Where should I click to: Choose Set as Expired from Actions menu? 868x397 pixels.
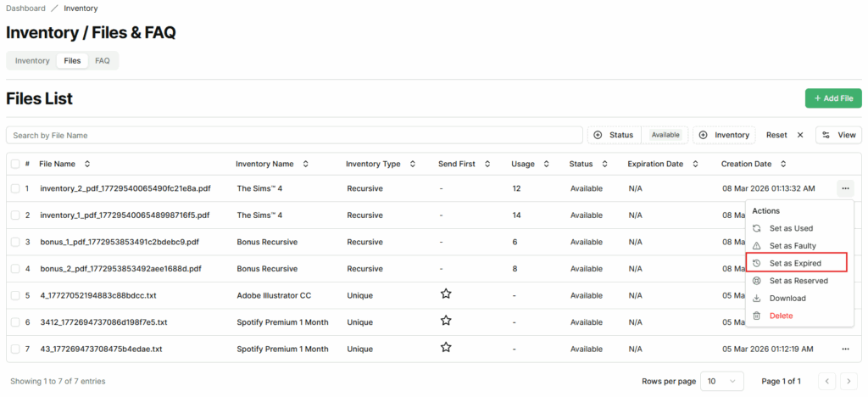coord(794,263)
